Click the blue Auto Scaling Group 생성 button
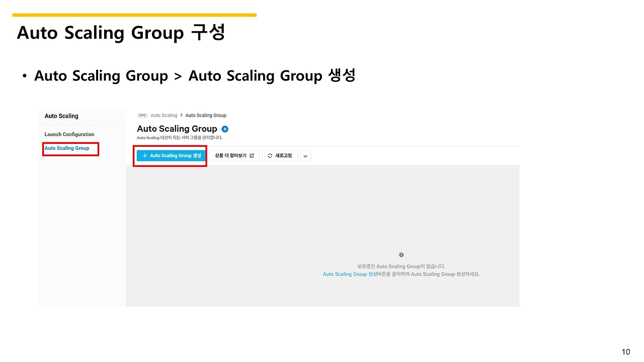Viewport: 644px width, 362px height. [x=172, y=156]
